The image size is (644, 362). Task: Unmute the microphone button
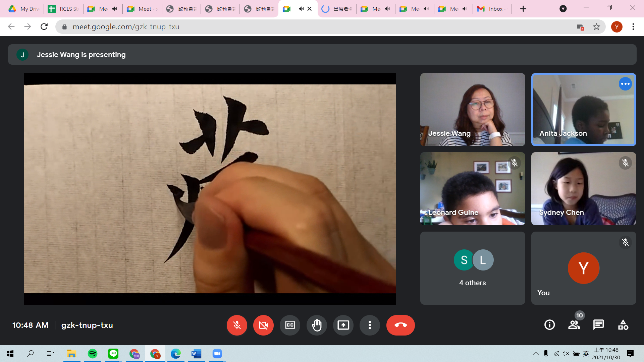[237, 325]
